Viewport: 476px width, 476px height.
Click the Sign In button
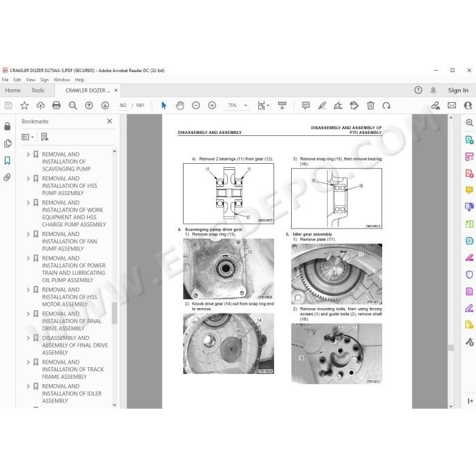pos(458,90)
